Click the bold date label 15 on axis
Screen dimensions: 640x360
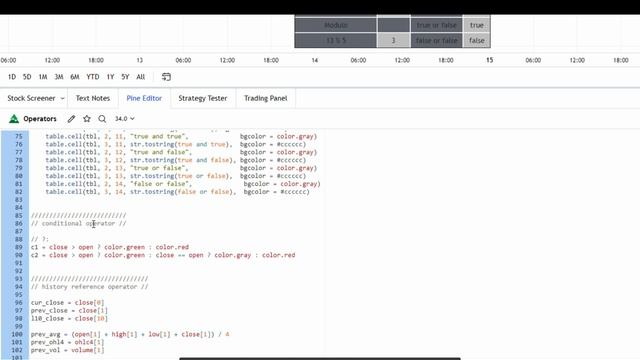point(490,60)
